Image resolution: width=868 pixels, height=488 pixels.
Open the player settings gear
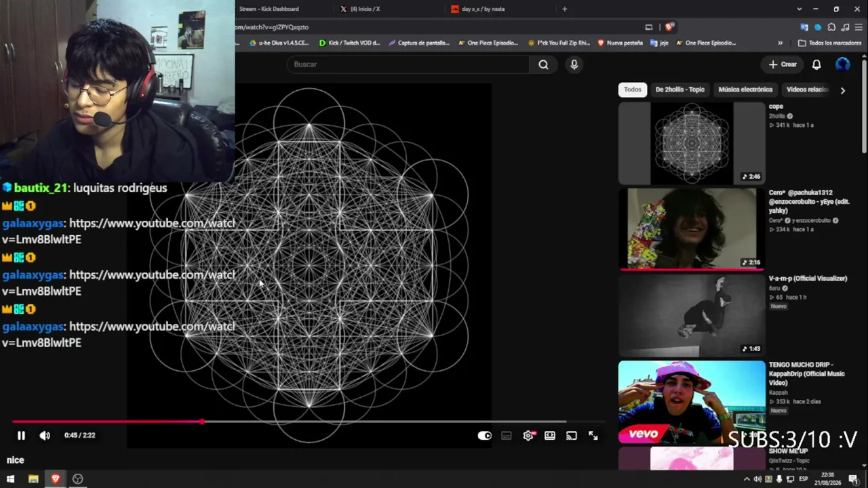528,436
